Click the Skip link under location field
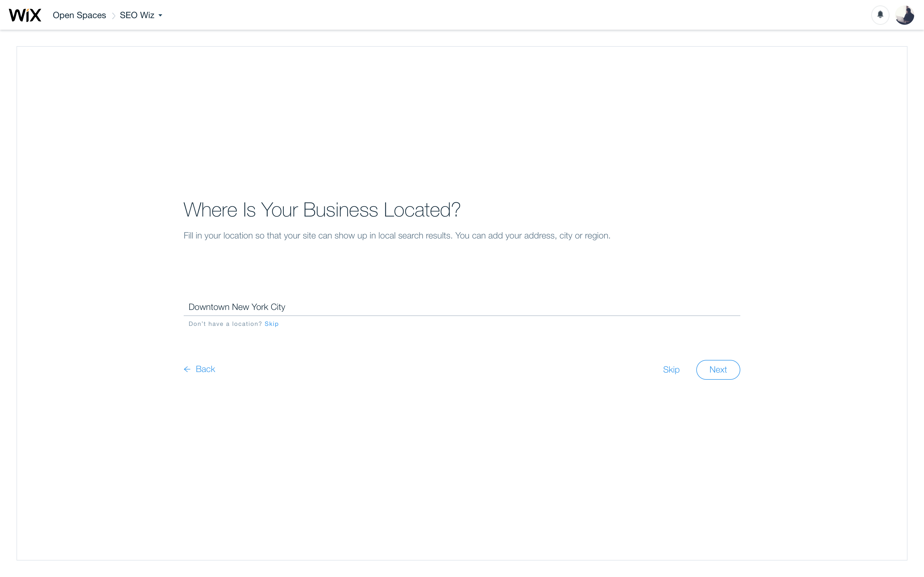The height and width of the screenshot is (577, 924). 271,324
